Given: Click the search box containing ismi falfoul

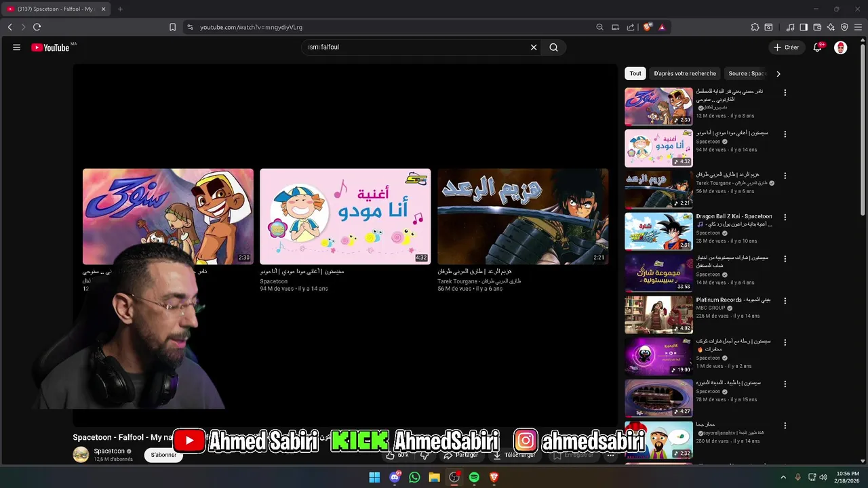Looking at the screenshot, I should (x=415, y=47).
